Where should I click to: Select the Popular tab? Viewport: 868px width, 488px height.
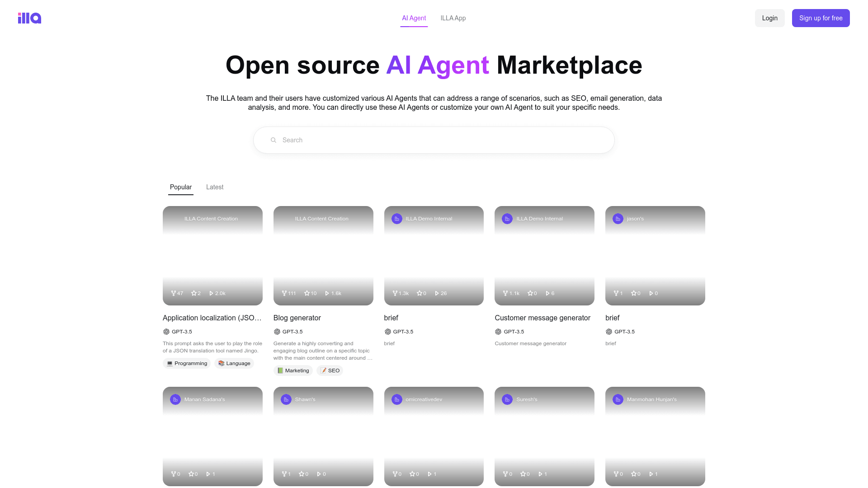click(181, 187)
